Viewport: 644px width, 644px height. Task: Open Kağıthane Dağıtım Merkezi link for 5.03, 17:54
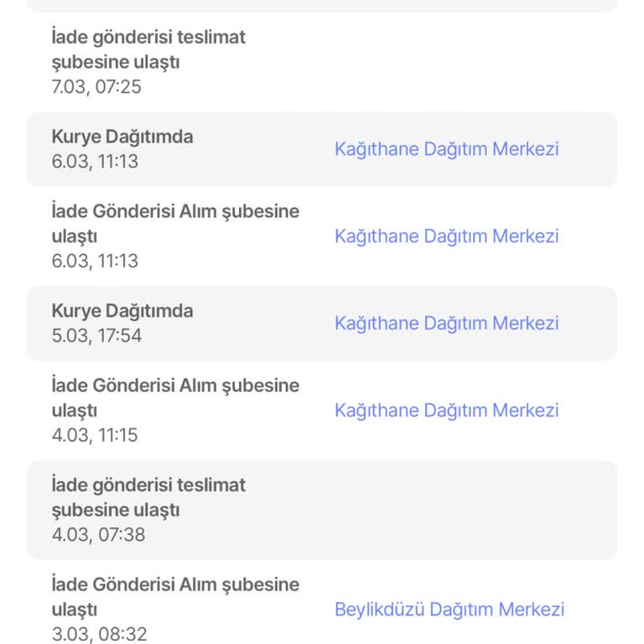click(446, 323)
